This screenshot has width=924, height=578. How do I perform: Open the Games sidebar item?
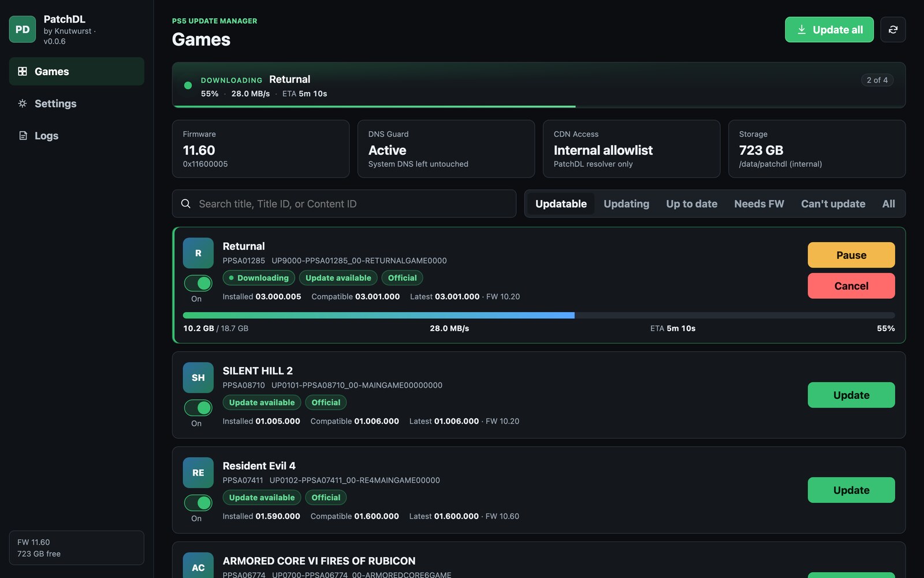pos(76,71)
